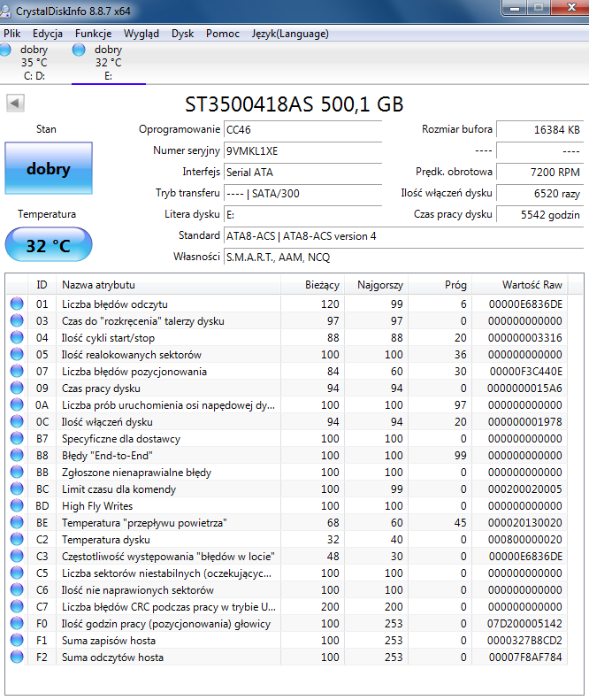Click the status icon for attribute 07
This screenshot has width=589, height=700.
click(x=17, y=371)
